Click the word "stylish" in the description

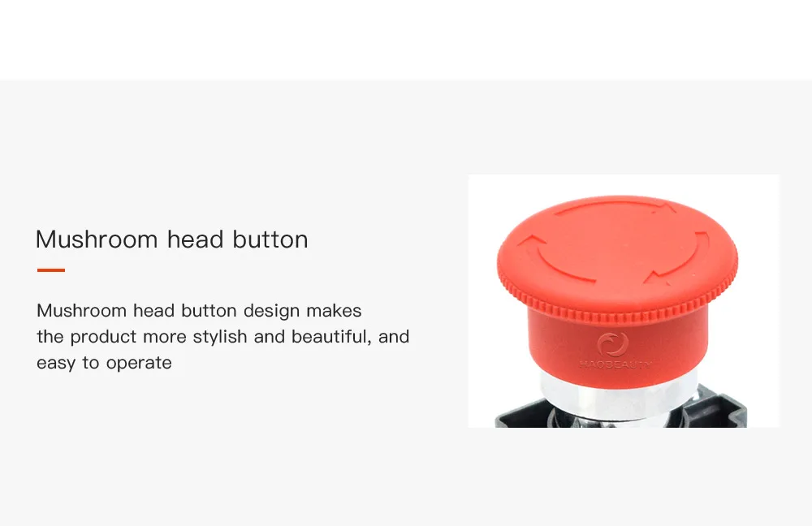pyautogui.click(x=220, y=337)
